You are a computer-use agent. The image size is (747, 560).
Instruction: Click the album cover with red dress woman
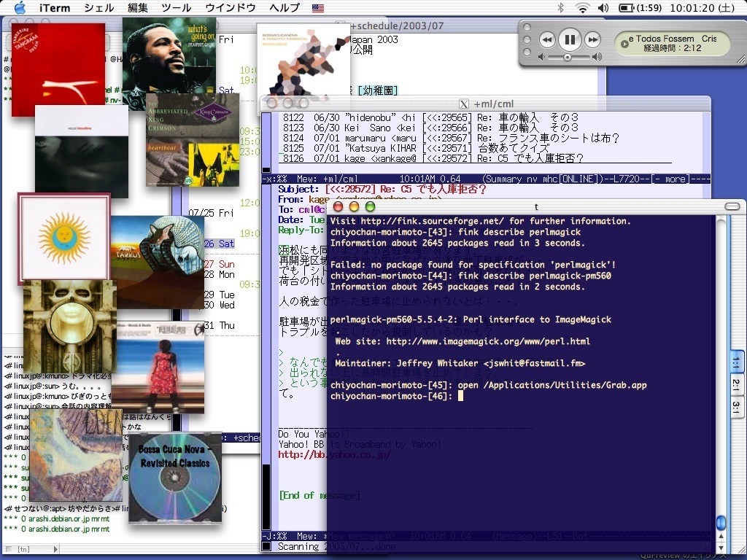[158, 367]
